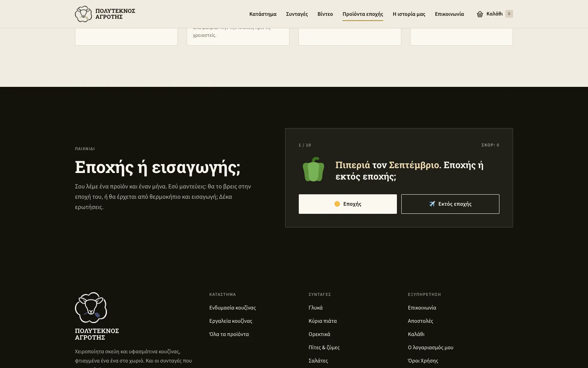This screenshot has height=368, width=588.
Task: Open Εργαλεία κουζίνας footer link
Action: pyautogui.click(x=231, y=321)
